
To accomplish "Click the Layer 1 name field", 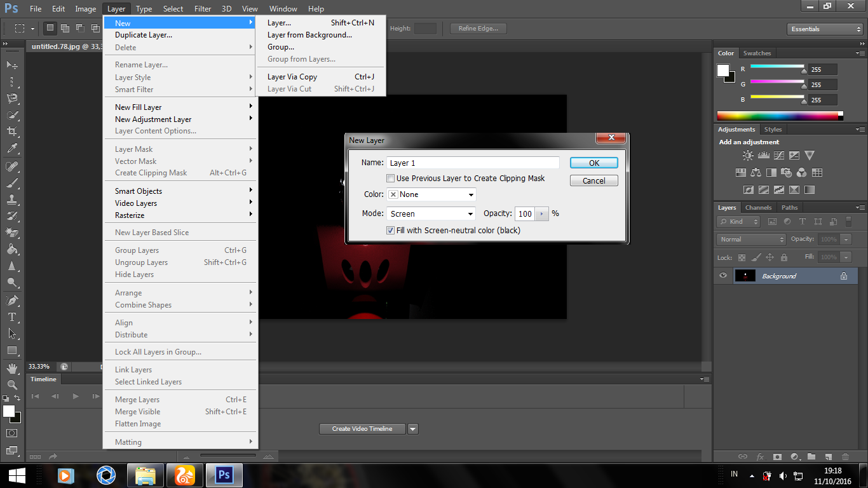I will (473, 163).
